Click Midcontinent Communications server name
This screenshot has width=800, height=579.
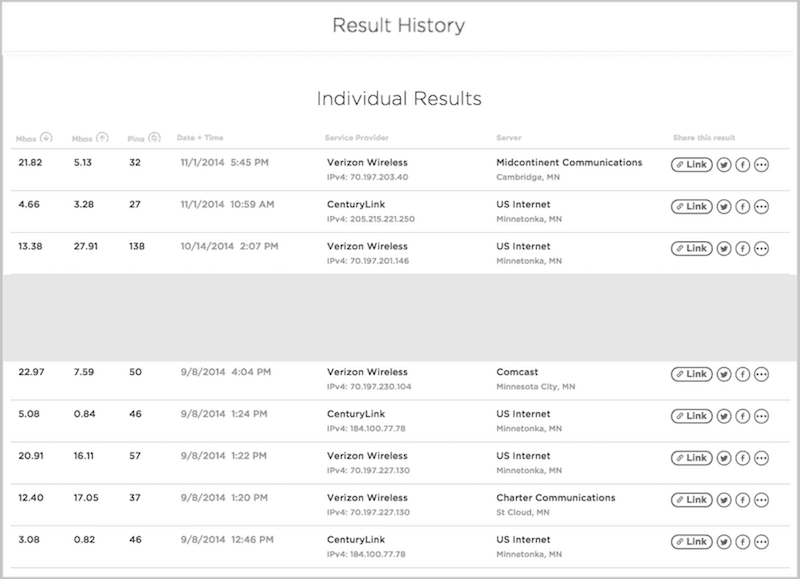click(569, 163)
